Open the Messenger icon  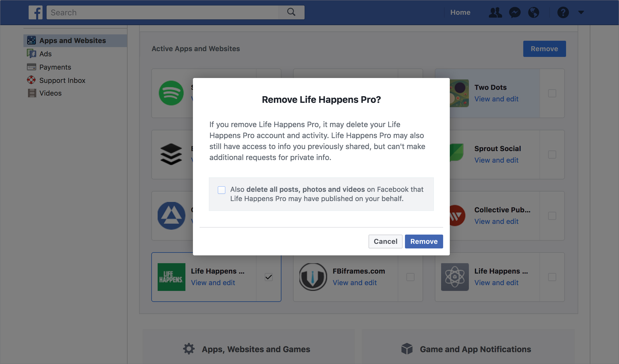point(515,12)
